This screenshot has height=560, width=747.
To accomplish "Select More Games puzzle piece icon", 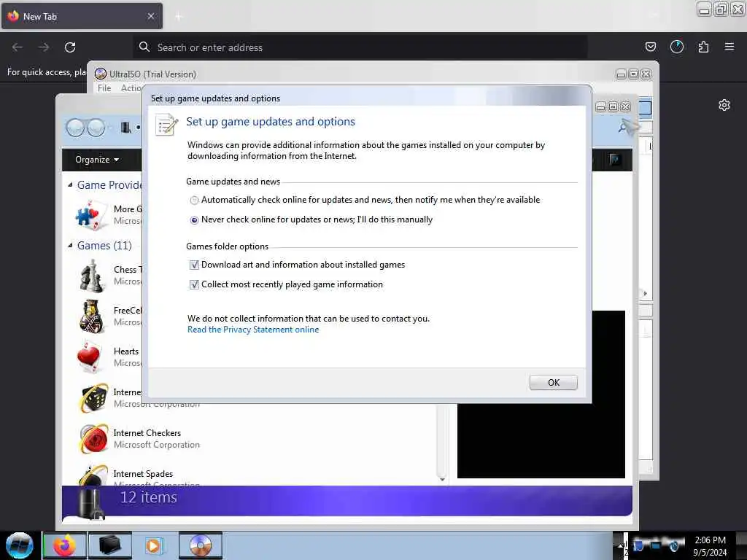I will pos(91,215).
